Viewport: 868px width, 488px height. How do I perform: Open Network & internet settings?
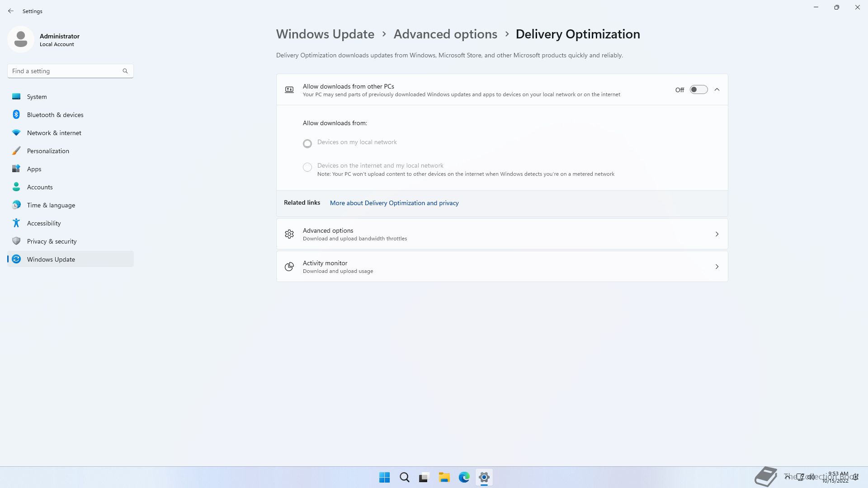(54, 133)
